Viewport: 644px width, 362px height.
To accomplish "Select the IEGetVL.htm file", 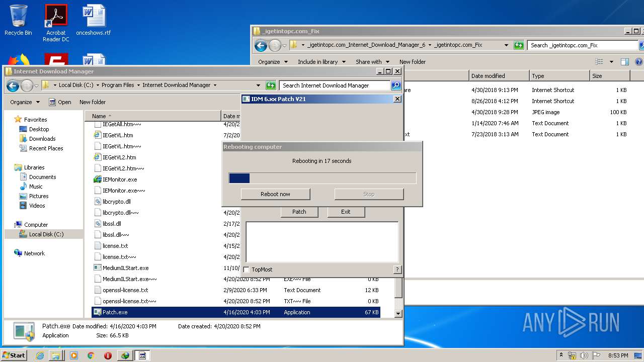I will [118, 135].
